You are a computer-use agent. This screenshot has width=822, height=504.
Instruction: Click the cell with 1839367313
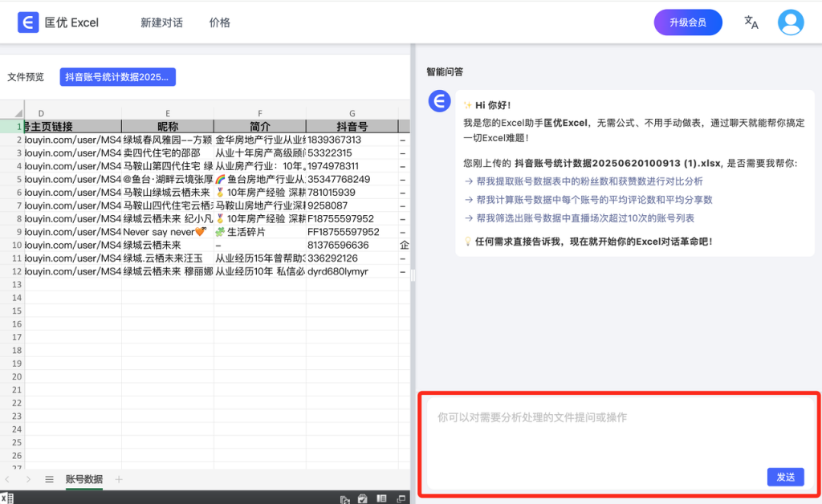point(352,140)
